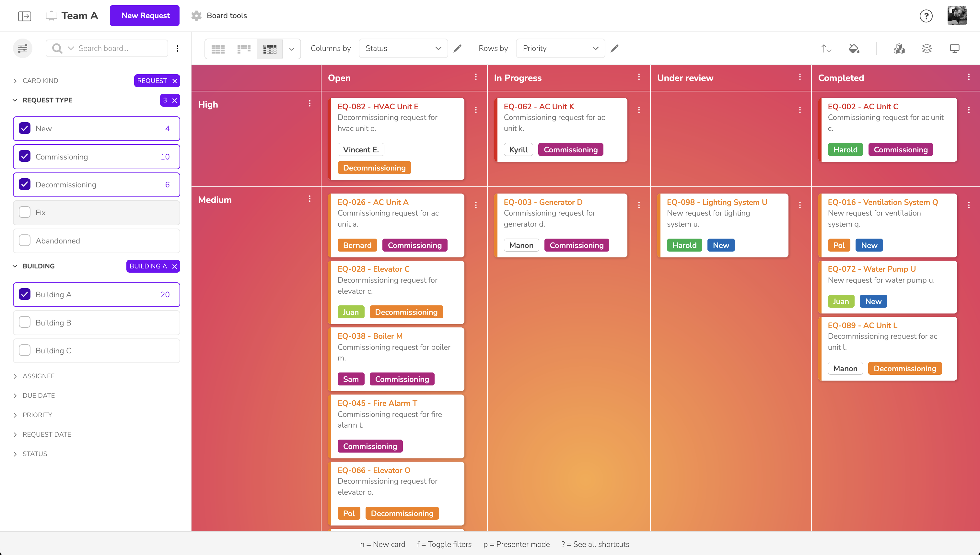Uncheck the Commissioning request type
Viewport: 980px width, 555px height.
coord(25,156)
